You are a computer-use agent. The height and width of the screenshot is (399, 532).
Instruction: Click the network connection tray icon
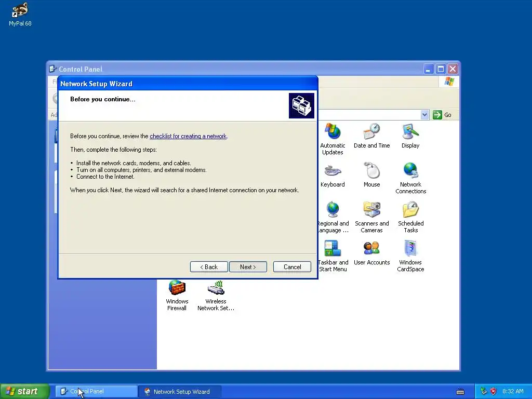[484, 392]
